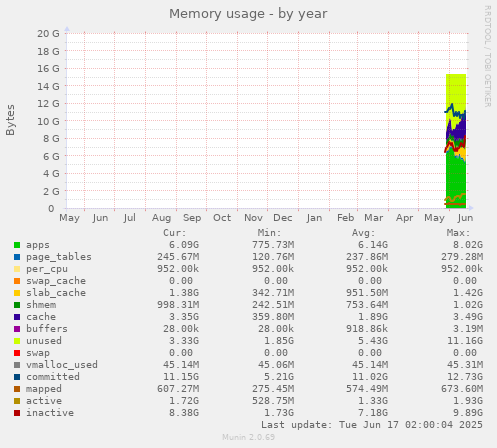Click the 'Cur:' column header
Screen dimensions: 497x448
point(175,233)
